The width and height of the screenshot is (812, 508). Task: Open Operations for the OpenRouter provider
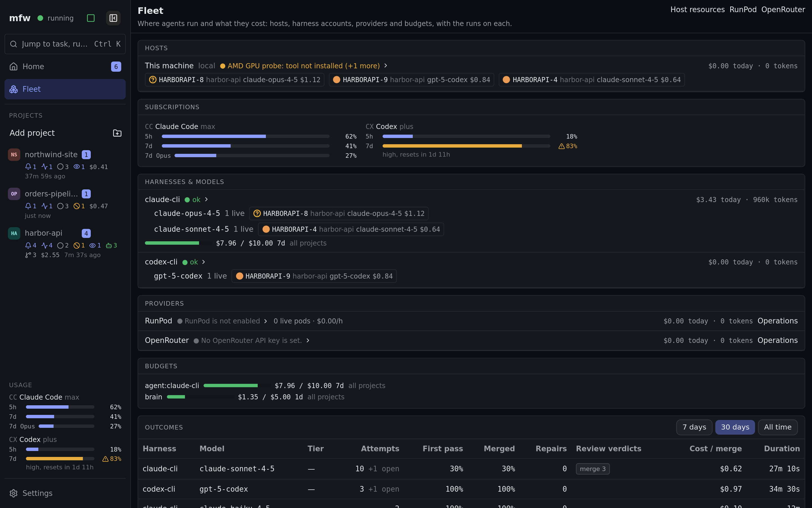(777, 340)
